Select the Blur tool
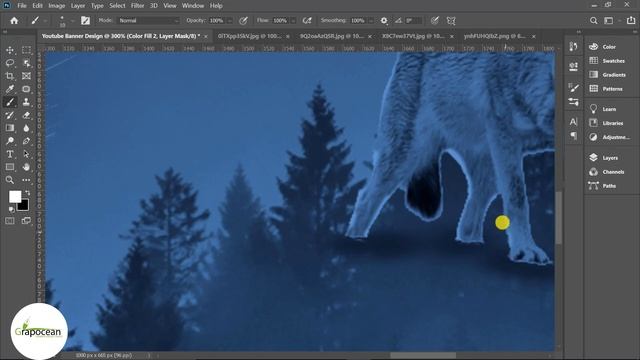The height and width of the screenshot is (360, 640). [26, 128]
